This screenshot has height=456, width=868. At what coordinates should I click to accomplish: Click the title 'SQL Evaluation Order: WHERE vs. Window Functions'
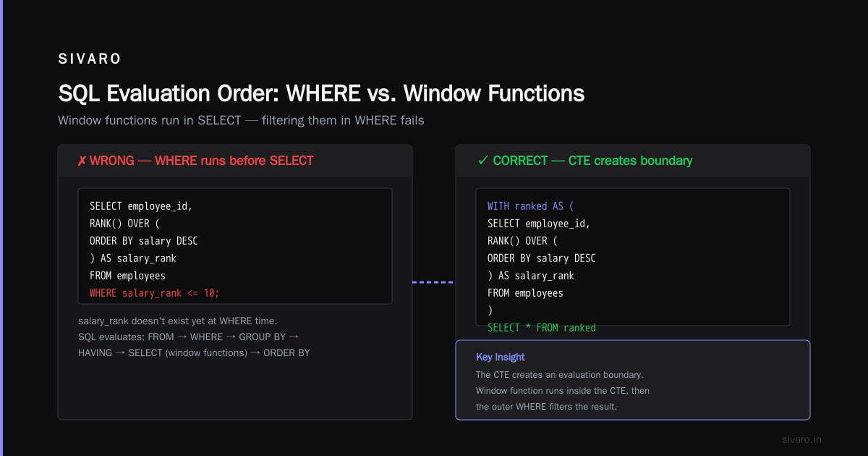point(321,93)
